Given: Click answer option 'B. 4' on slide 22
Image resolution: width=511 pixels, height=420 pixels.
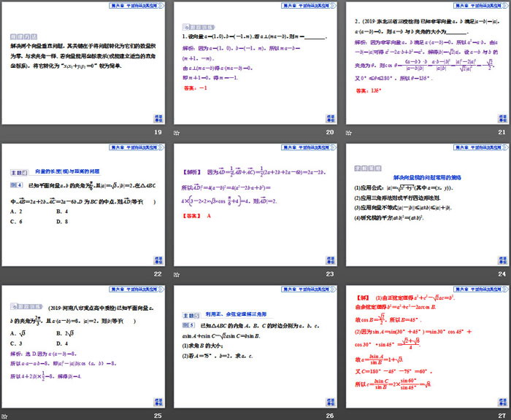Looking at the screenshot, I should (x=62, y=211).
